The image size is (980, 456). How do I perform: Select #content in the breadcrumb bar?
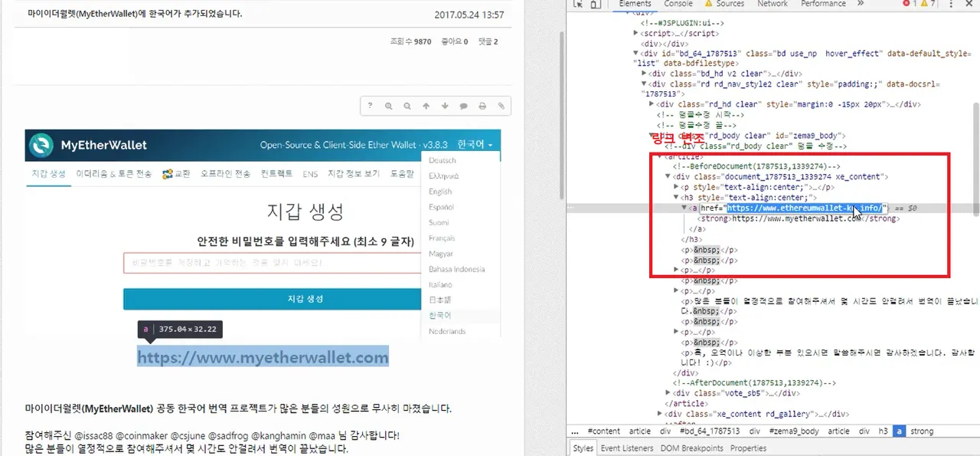pyautogui.click(x=603, y=431)
